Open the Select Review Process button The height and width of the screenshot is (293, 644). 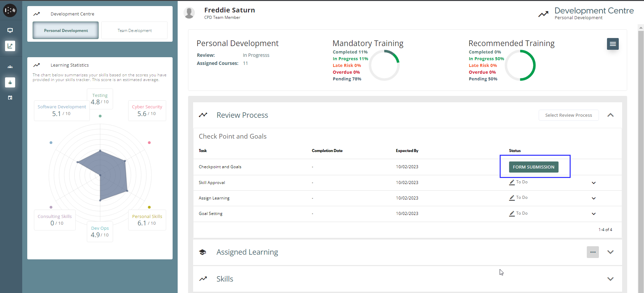568,115
